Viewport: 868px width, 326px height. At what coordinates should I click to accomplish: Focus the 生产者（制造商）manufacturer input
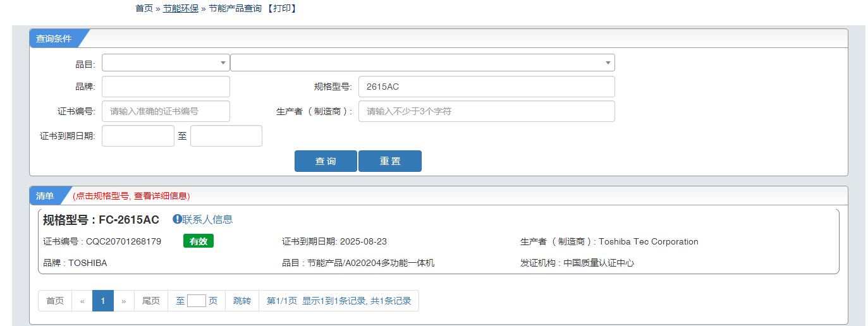[x=487, y=111]
